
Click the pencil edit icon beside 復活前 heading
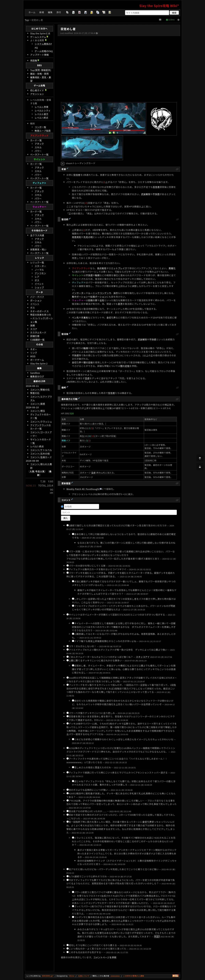pos(70,219)
